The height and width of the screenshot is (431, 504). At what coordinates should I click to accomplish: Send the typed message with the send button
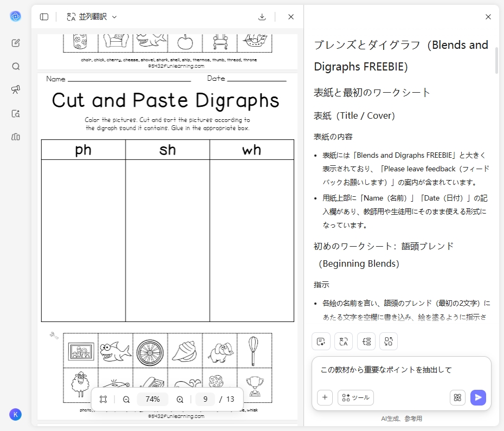[x=478, y=397]
